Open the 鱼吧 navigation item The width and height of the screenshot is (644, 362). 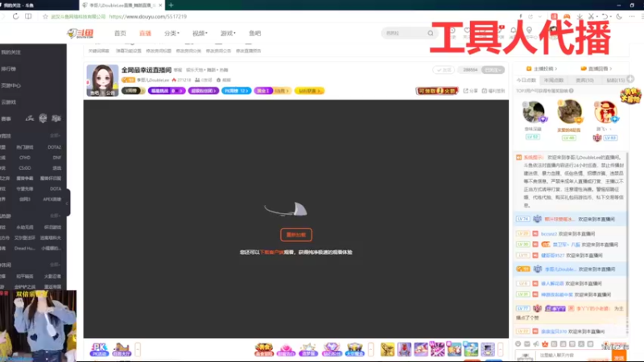(x=254, y=33)
